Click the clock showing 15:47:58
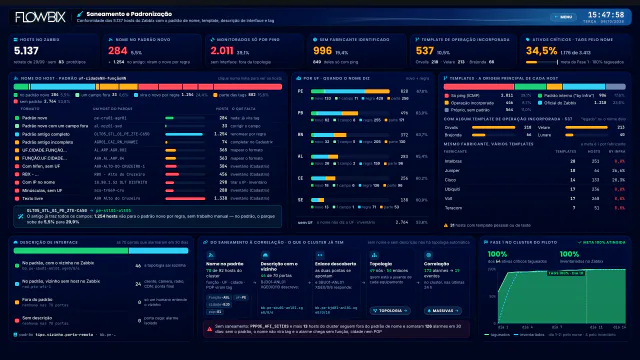This screenshot has height=360, width=640. coord(606,15)
